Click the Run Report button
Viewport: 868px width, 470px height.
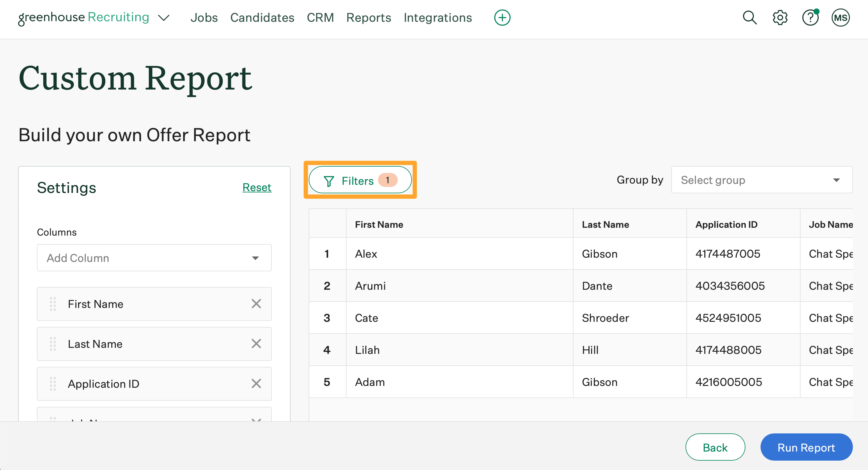(x=806, y=447)
